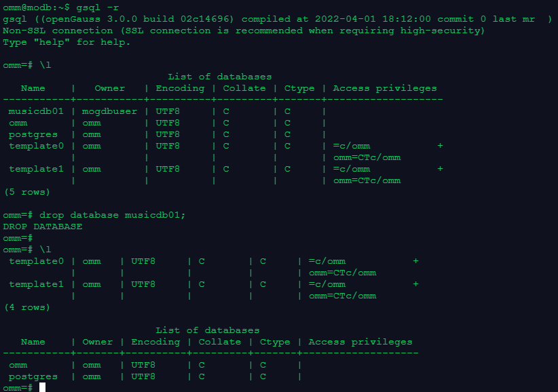Viewport: 558px width, 392px height.
Task: Click 'omm' name in the last database list
Action: [18, 366]
